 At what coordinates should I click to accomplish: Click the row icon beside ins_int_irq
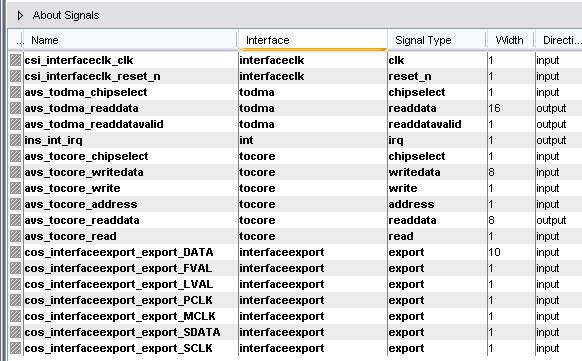(x=16, y=140)
